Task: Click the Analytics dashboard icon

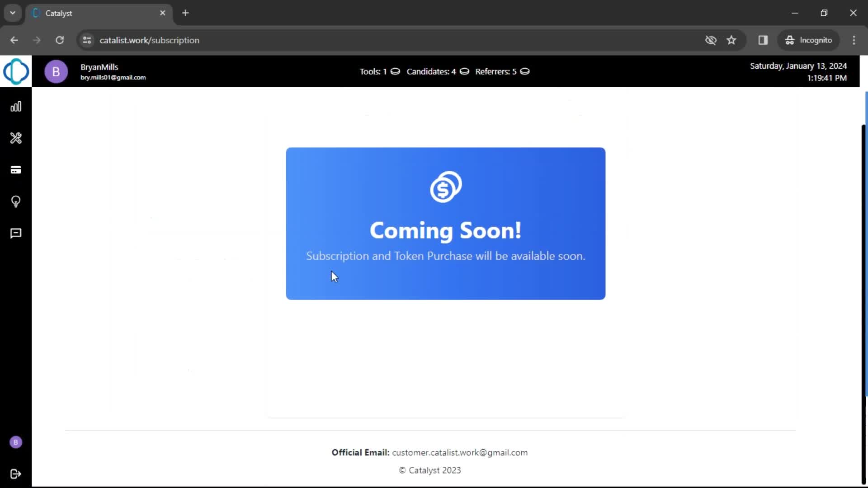Action: pos(15,106)
